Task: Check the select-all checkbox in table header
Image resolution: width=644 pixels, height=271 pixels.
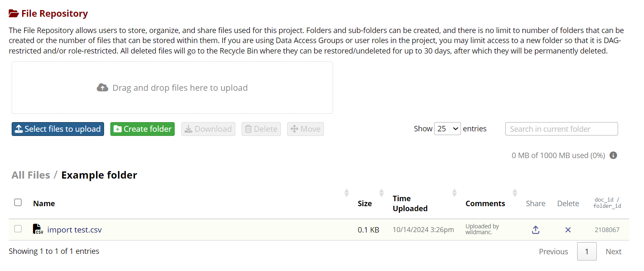Action: point(18,202)
